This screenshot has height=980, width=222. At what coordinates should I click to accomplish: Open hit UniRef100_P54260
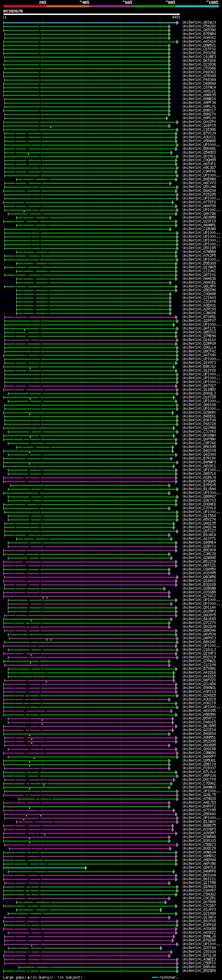[x=199, y=26]
